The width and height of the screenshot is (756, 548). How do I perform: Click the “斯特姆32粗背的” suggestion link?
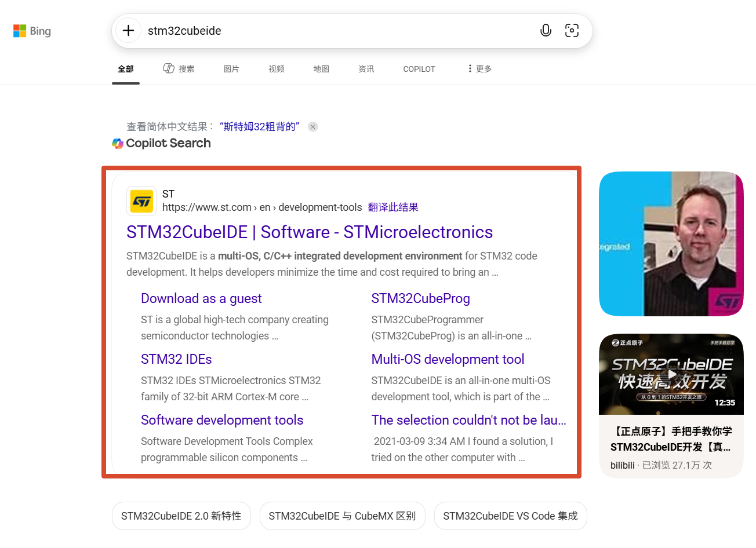click(259, 127)
